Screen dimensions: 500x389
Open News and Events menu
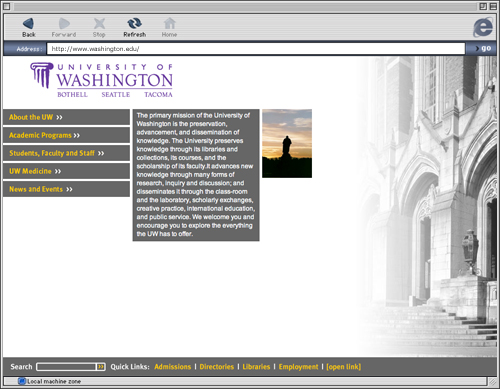click(66, 189)
